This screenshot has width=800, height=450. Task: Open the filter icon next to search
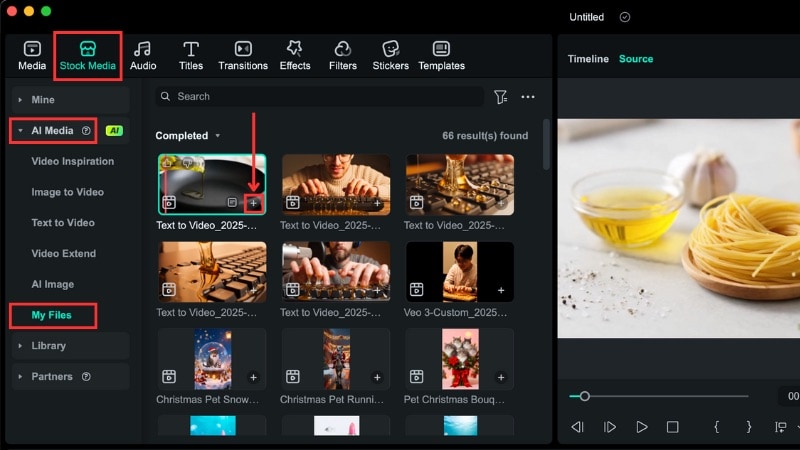click(x=501, y=96)
